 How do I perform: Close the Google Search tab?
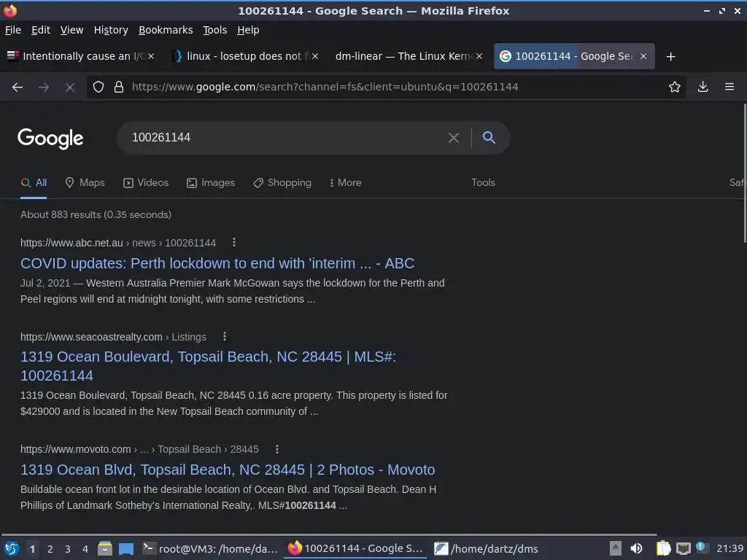(643, 56)
